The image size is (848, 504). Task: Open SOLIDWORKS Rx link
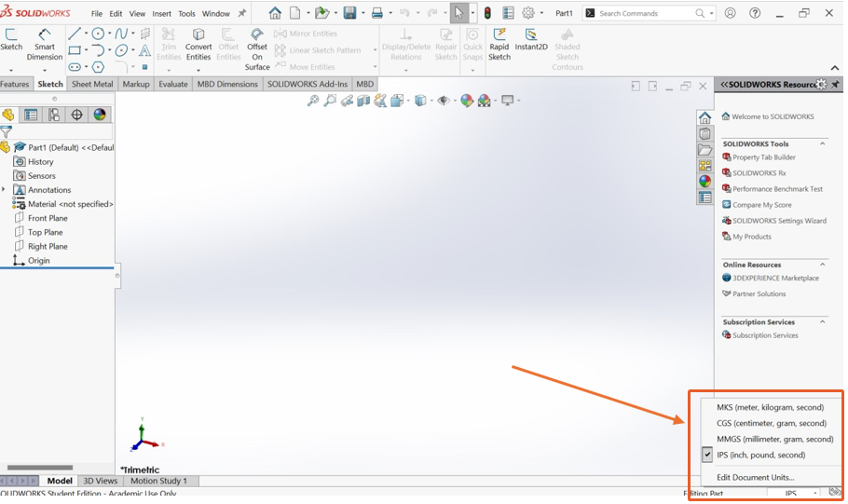point(759,173)
